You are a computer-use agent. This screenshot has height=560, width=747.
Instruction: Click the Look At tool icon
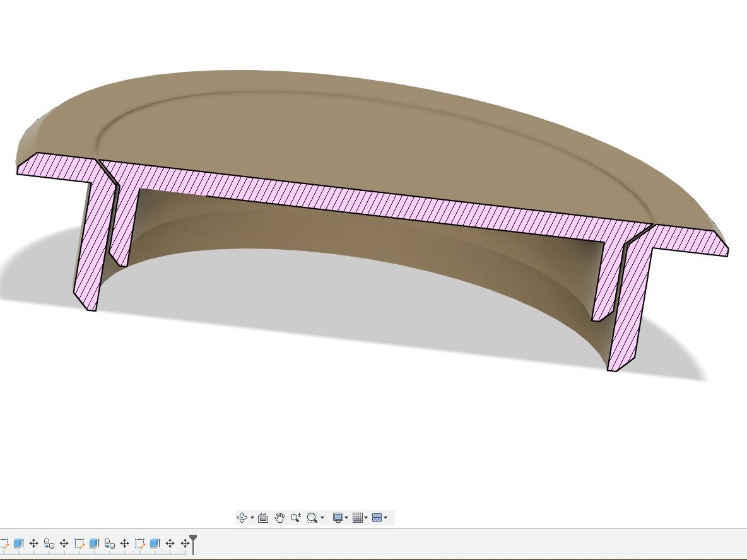(x=263, y=518)
